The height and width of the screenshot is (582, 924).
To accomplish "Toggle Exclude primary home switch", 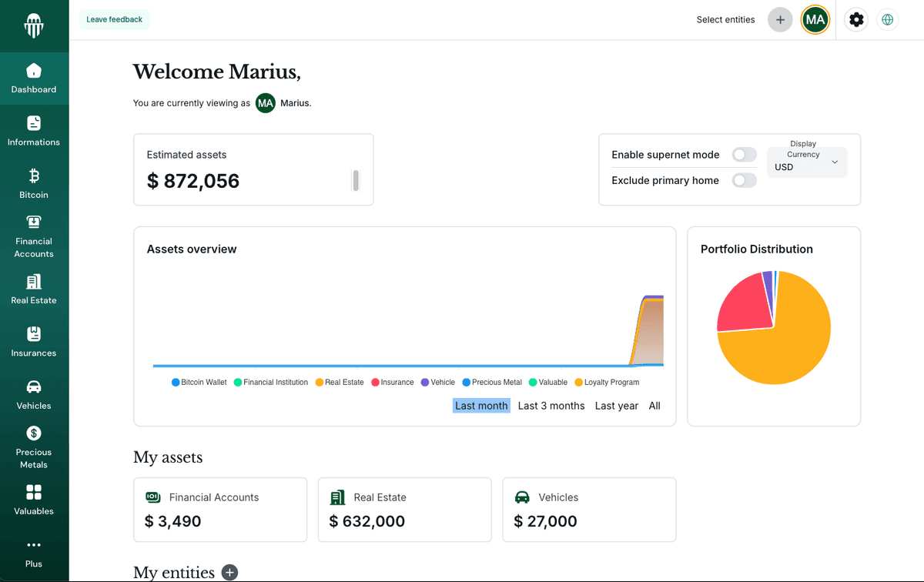I will coord(744,180).
